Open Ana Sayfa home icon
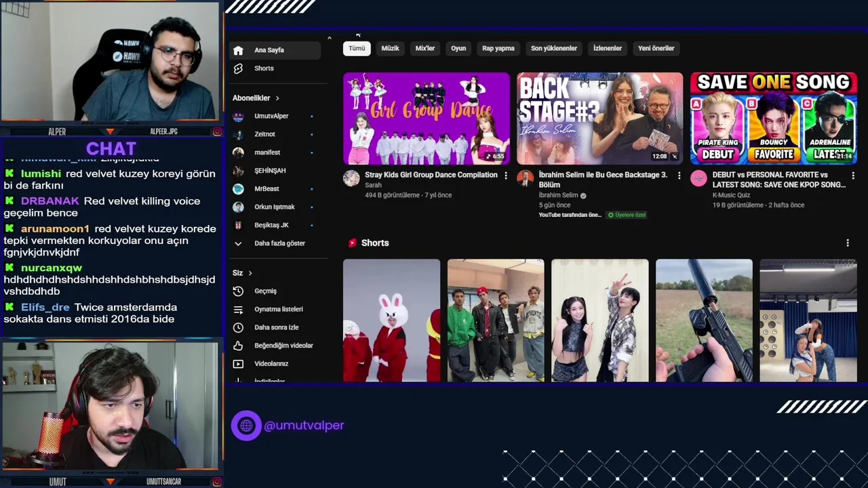 238,50
